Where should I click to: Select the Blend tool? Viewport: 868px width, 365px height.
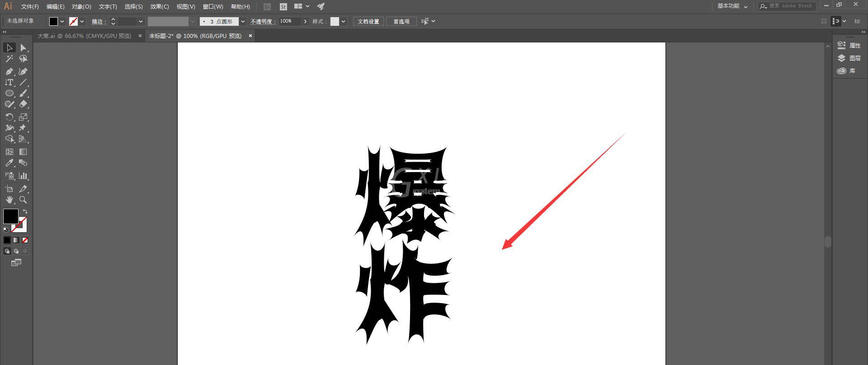pyautogui.click(x=23, y=163)
